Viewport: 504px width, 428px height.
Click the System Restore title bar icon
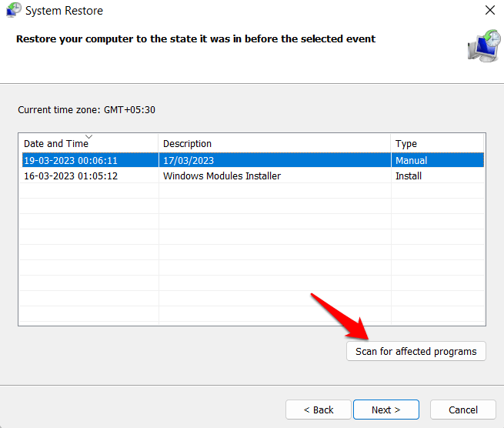(x=13, y=11)
